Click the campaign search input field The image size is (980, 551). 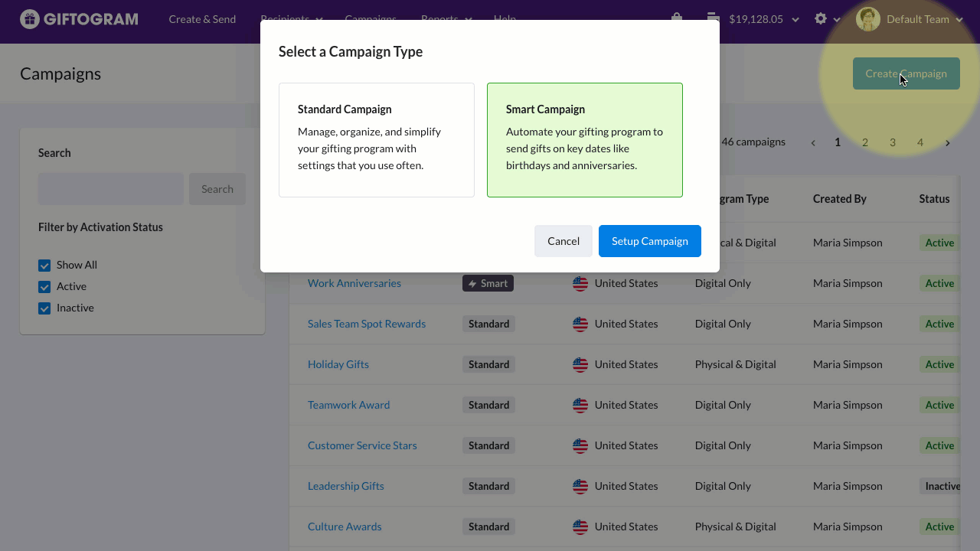[x=111, y=189]
